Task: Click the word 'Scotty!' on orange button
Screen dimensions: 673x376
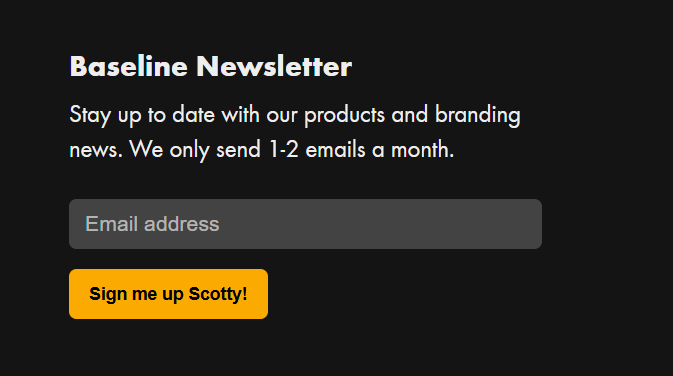Action: (x=218, y=294)
